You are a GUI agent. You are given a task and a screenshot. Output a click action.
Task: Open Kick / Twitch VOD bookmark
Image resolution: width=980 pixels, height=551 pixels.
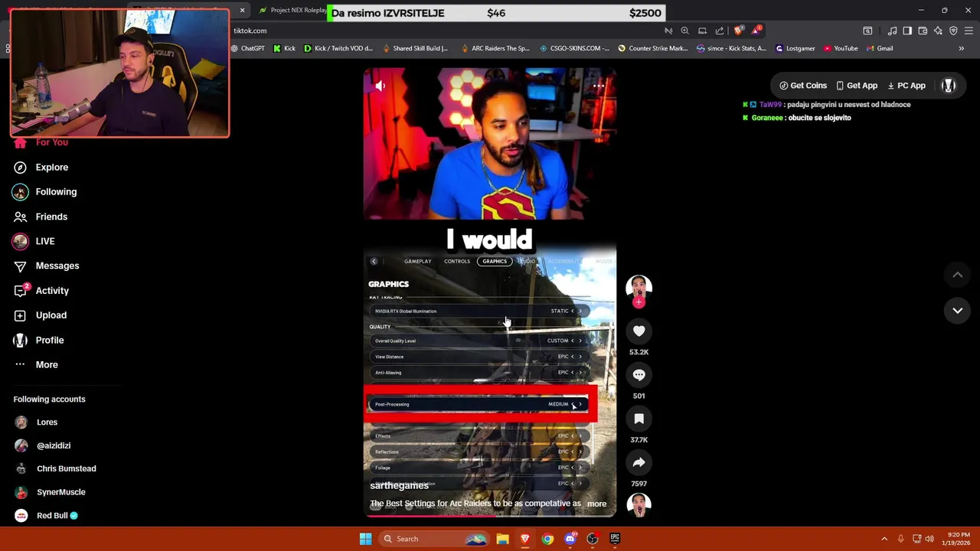coord(338,48)
